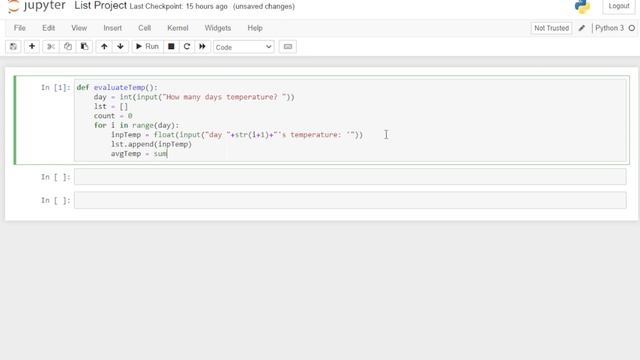Save the notebook with the floppy disk icon
The image size is (640, 360).
(x=13, y=47)
